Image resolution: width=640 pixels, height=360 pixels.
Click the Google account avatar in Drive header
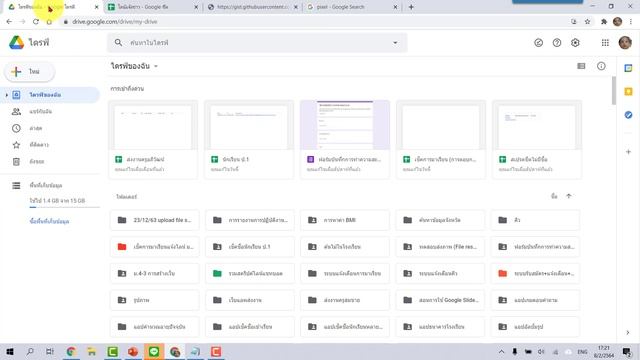[625, 42]
